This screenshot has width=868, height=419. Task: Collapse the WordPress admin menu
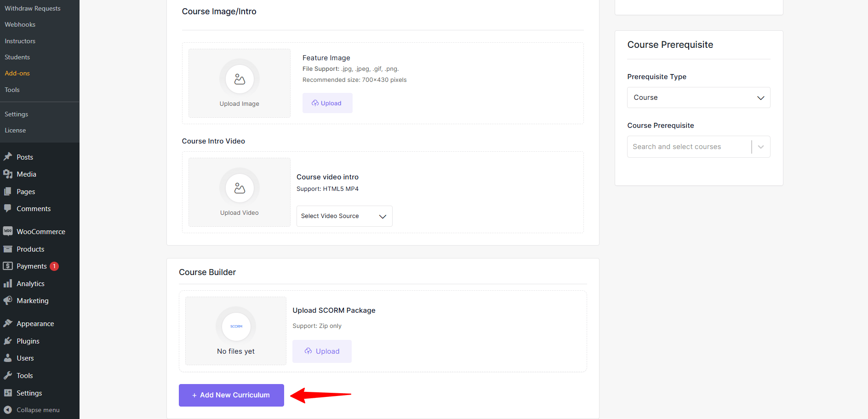32,410
